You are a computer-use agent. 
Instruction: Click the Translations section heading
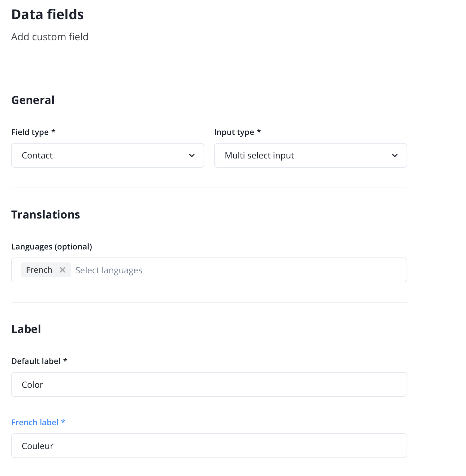tap(45, 215)
